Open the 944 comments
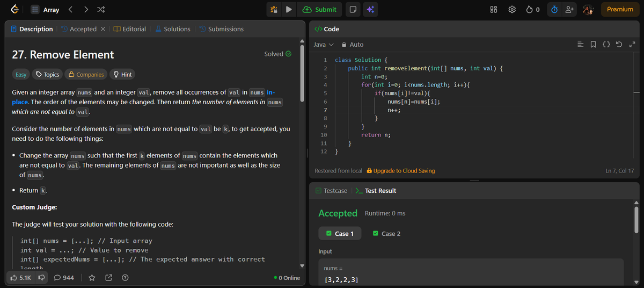644x288 pixels. click(64, 278)
